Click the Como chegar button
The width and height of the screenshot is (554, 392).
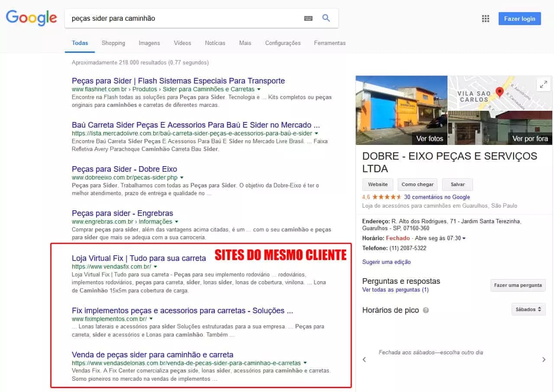(x=418, y=184)
